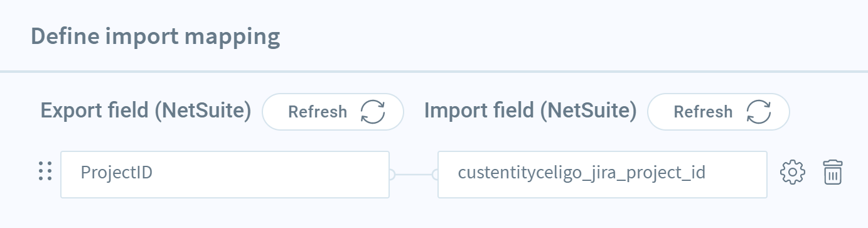Image resolution: width=868 pixels, height=228 pixels.
Task: Open settings gear for ProjectID mapping
Action: [x=792, y=172]
